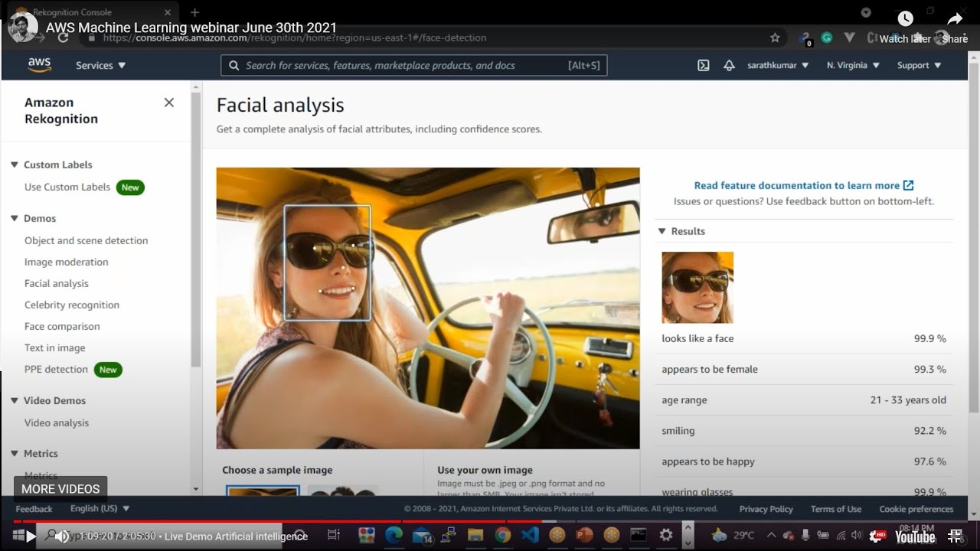Change region from N. Virginia dropdown
Viewport: 980px width, 551px height.
pyautogui.click(x=854, y=66)
